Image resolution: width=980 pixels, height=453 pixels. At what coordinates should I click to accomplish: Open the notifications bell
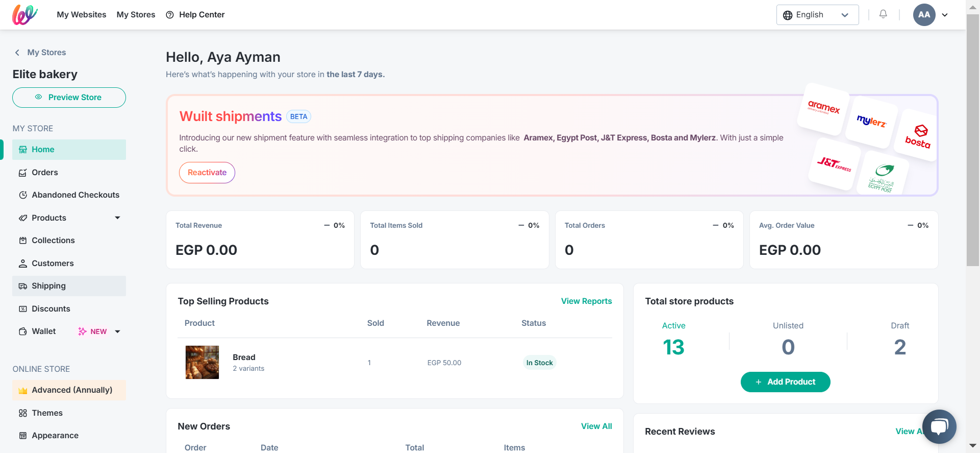click(883, 14)
